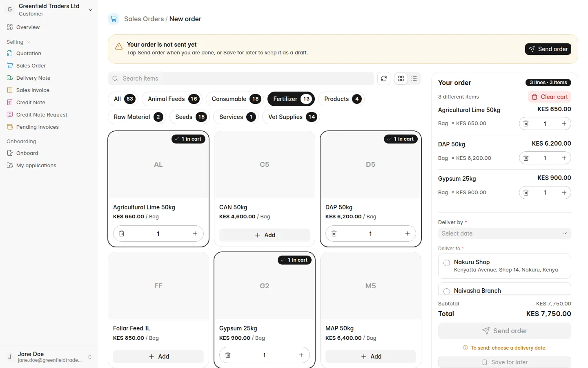The image size is (588, 368).
Task: Add CAN 50kg to the order
Action: [265, 235]
